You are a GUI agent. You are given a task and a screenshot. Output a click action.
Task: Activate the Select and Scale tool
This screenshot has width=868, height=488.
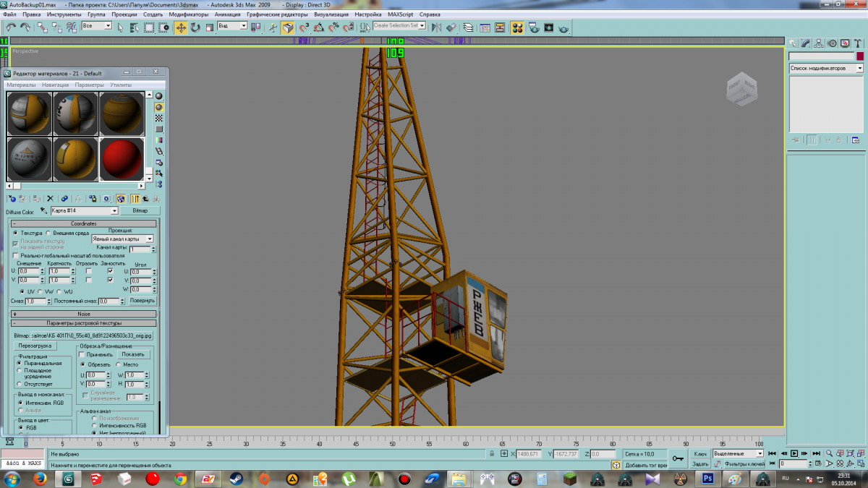pos(209,27)
